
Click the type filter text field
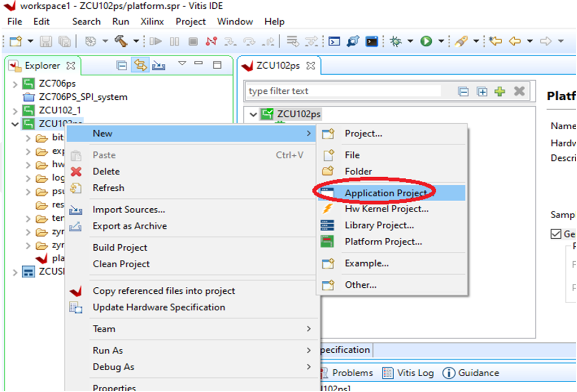(x=344, y=91)
